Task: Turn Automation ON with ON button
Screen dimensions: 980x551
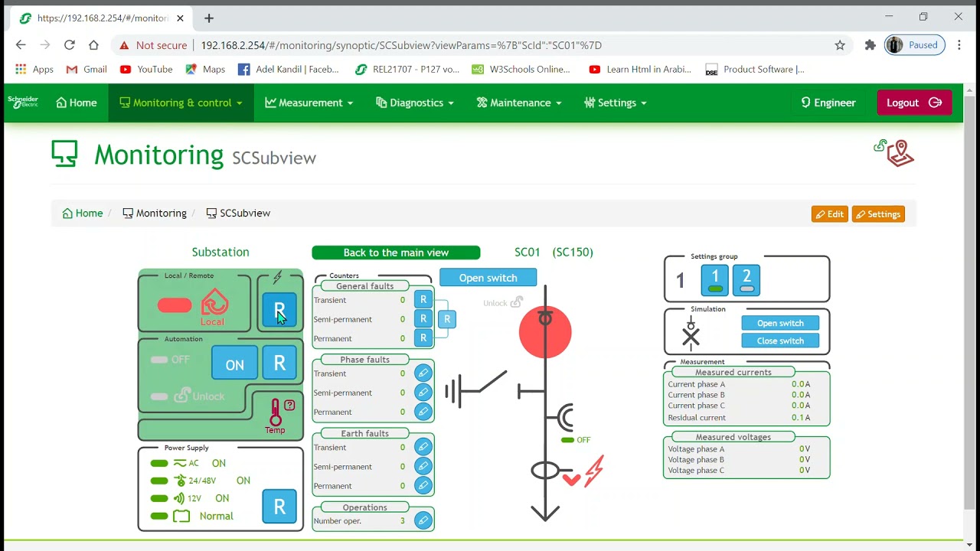Action: (x=235, y=363)
